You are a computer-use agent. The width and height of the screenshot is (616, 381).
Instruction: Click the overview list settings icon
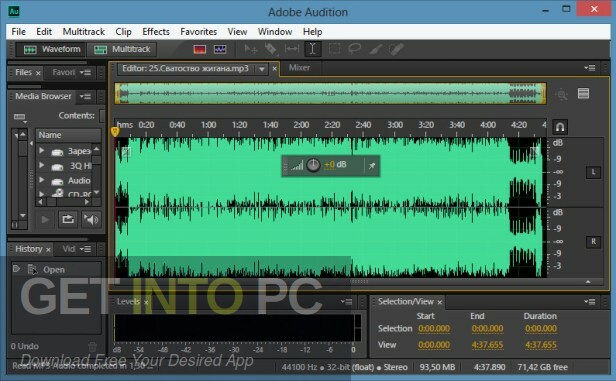point(583,93)
